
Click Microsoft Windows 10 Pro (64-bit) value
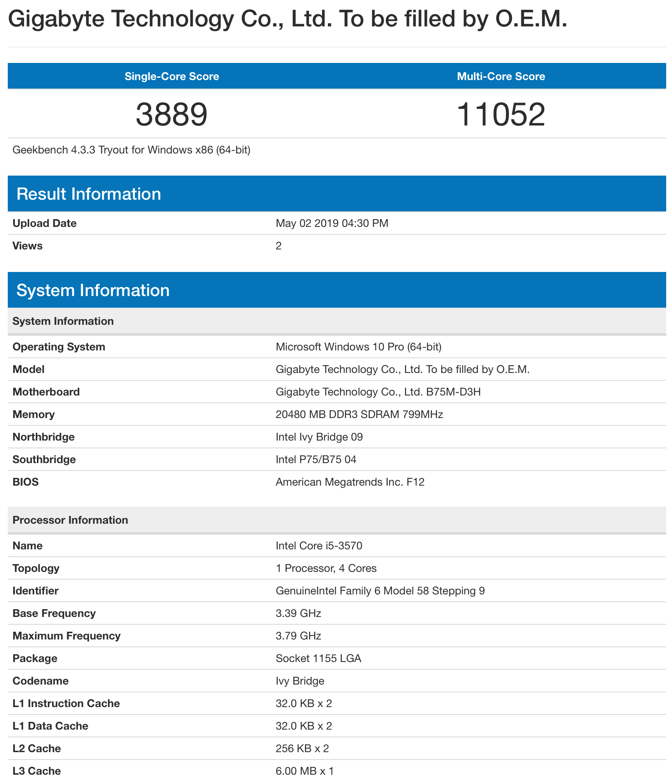tap(359, 347)
